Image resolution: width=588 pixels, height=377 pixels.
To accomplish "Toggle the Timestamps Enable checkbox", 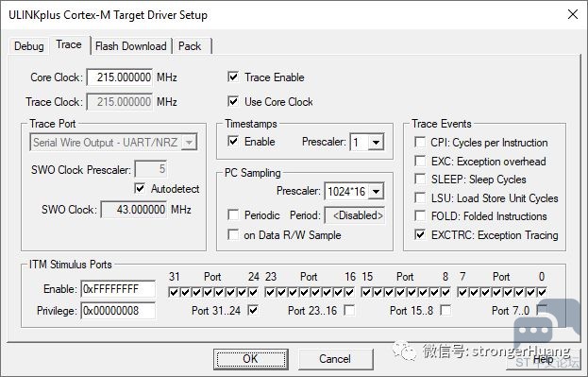I will pyautogui.click(x=233, y=141).
